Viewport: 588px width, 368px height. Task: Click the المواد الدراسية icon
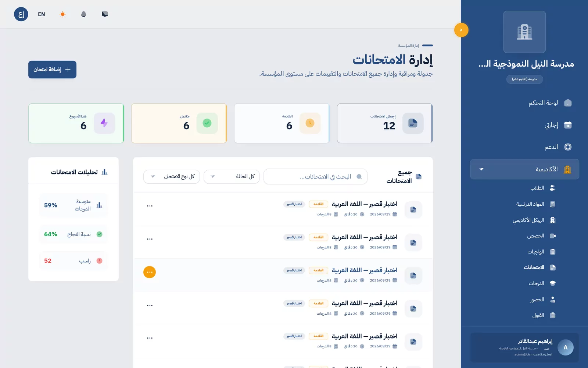(552, 204)
